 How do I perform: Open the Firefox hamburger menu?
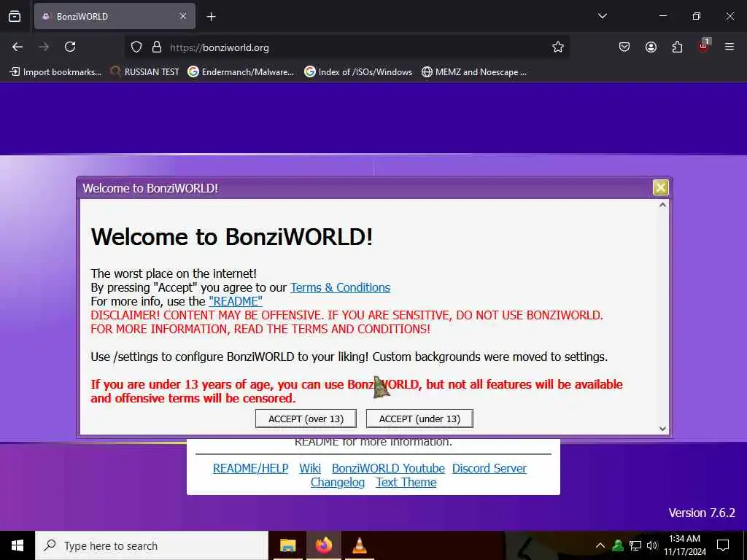coord(729,47)
